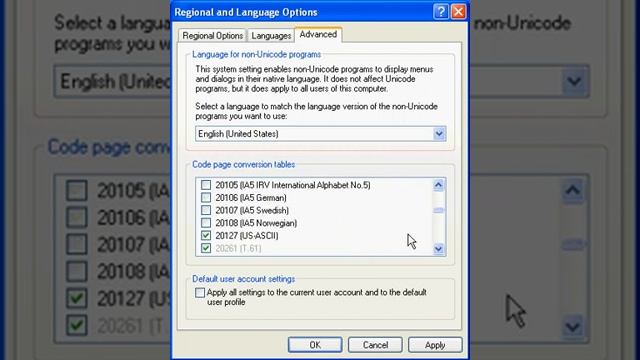The width and height of the screenshot is (640, 360).
Task: Uncheck the 20127 US-ASCII box
Action: (x=206, y=236)
